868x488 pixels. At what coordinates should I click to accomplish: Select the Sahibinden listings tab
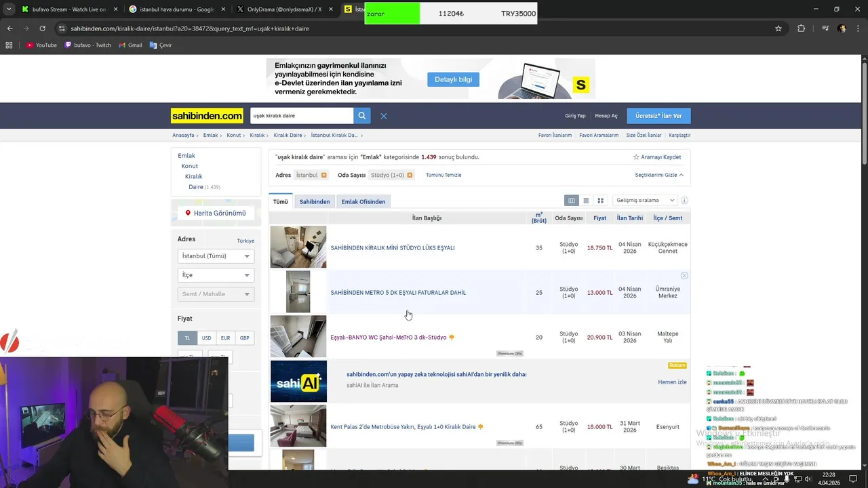click(315, 202)
